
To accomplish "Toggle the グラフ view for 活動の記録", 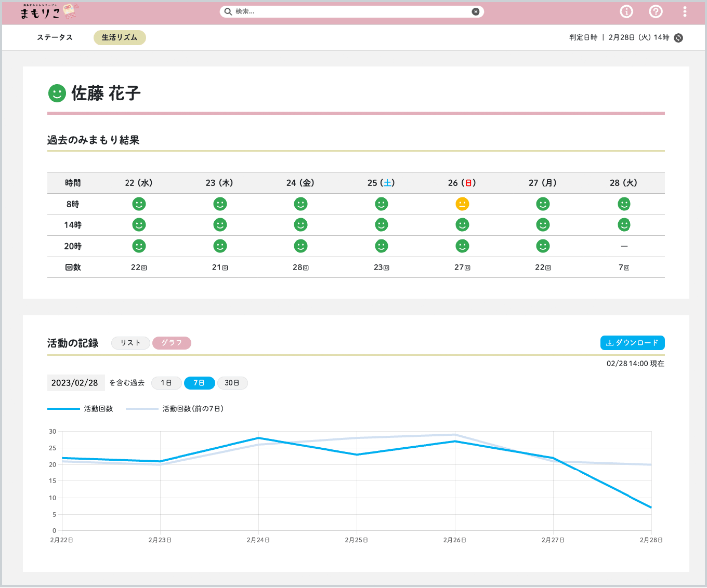I will [x=172, y=343].
